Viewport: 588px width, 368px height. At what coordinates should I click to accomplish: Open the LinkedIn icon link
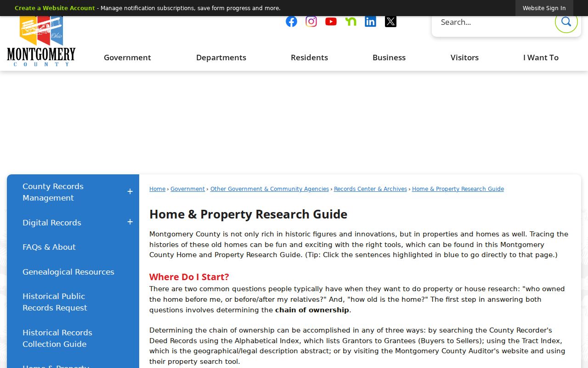coord(370,22)
